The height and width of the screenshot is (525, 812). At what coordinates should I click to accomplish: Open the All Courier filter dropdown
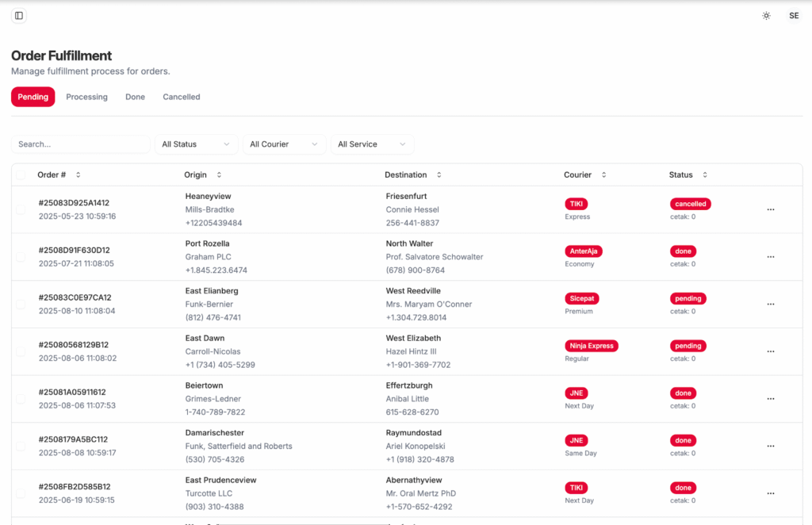(284, 144)
